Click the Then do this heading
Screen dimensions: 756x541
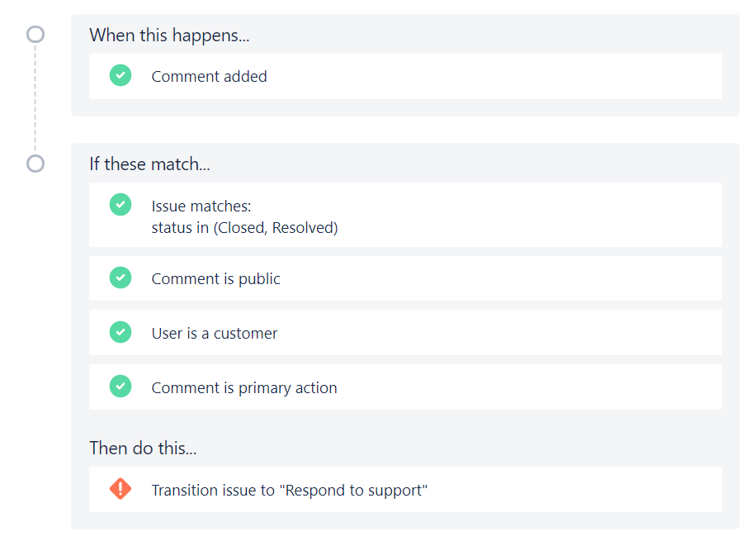click(x=144, y=448)
